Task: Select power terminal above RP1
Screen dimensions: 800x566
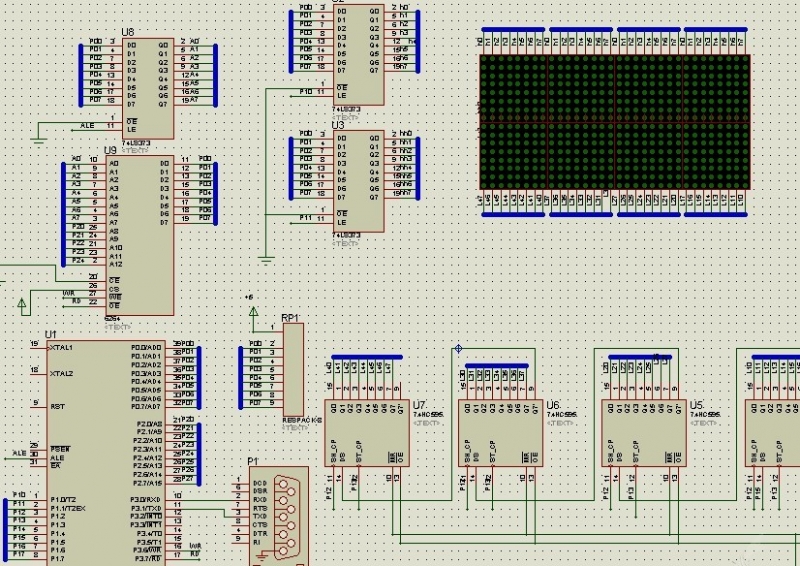Action: [x=254, y=313]
